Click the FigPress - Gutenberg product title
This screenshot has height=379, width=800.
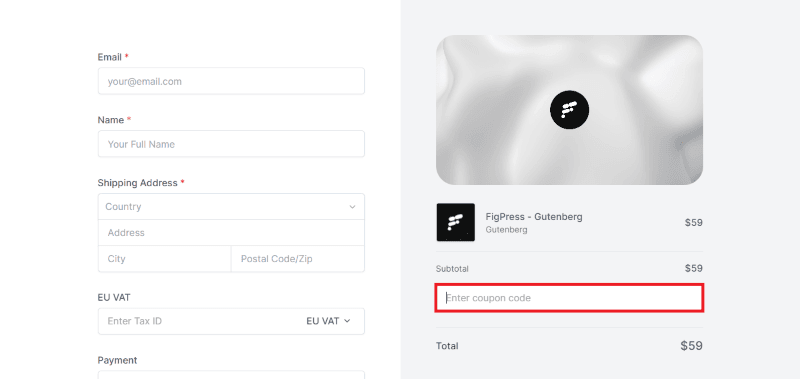pos(534,217)
